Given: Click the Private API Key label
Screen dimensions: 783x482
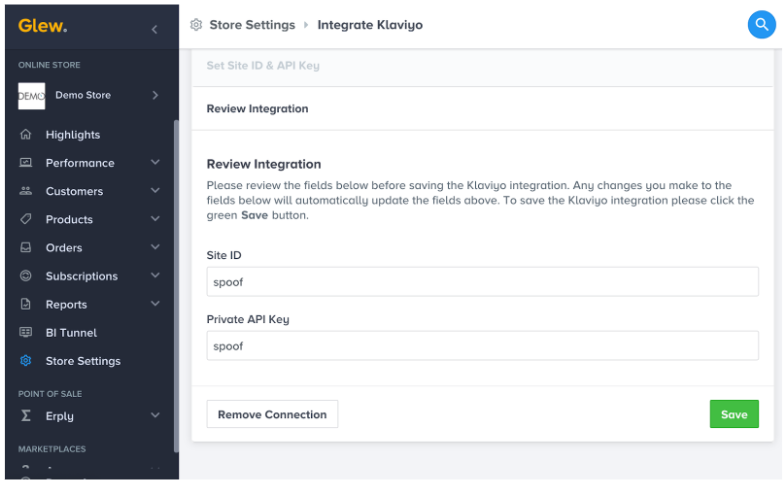Looking at the screenshot, I should click(x=248, y=319).
